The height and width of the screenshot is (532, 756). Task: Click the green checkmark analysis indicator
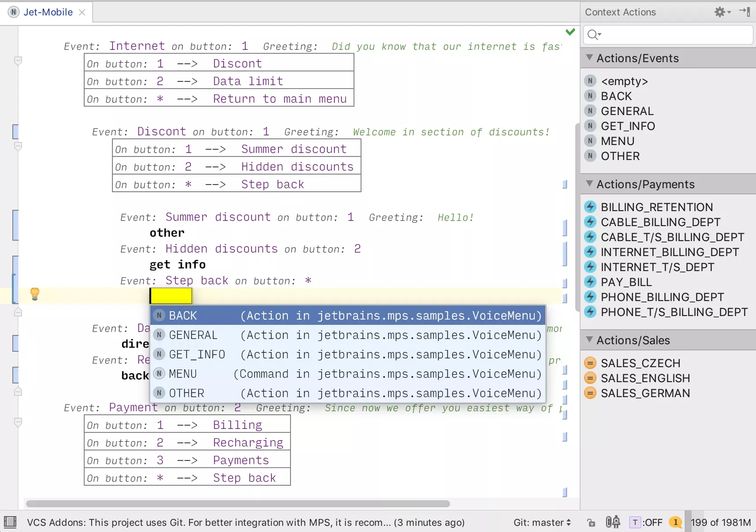click(570, 31)
